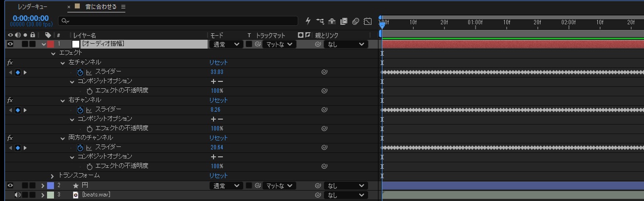The height and width of the screenshot is (201, 644).
Task: Open the composition mini-flowchart icon
Action: coord(320,21)
